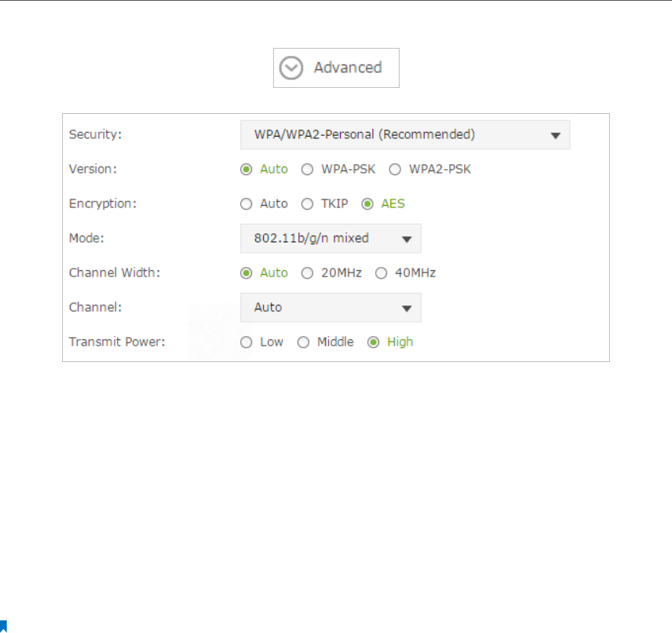Select Auto for Version

246,170
